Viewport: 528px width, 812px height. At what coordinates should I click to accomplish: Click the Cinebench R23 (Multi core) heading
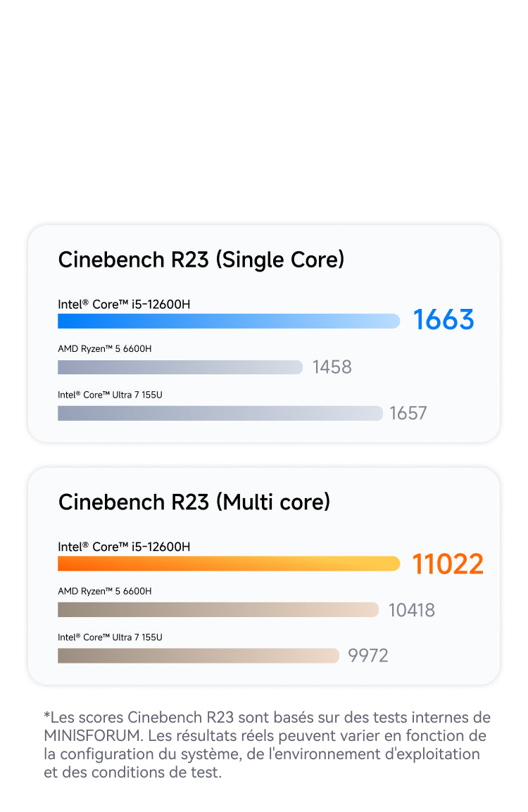[x=194, y=502]
